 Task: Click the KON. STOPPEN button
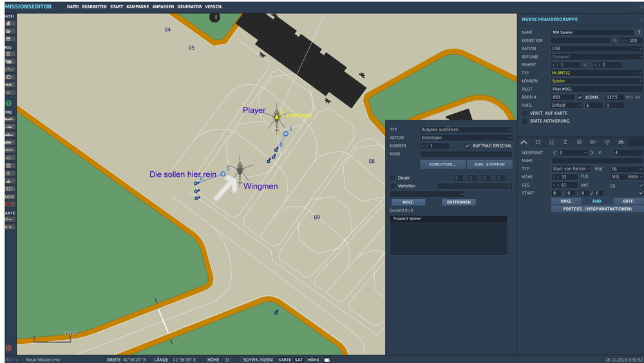[489, 164]
